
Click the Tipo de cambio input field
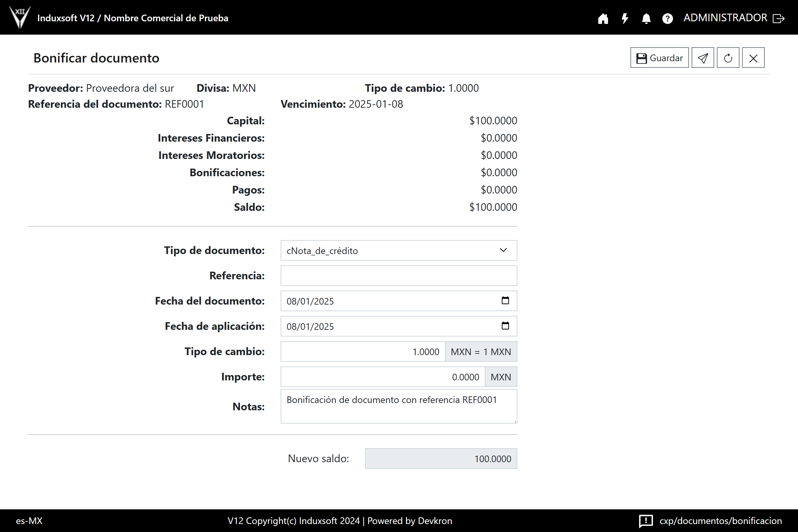tap(363, 351)
